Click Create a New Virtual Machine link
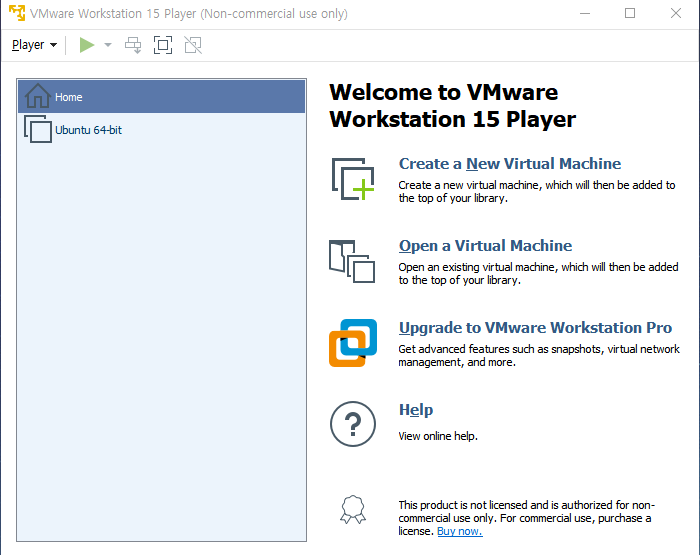700x555 pixels. coord(510,164)
